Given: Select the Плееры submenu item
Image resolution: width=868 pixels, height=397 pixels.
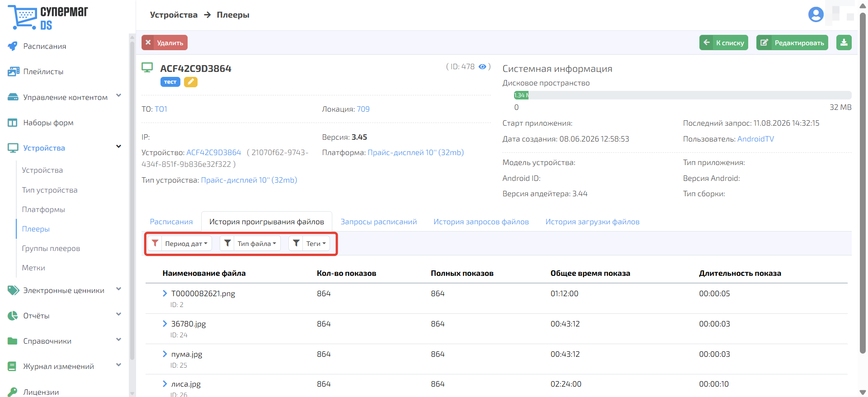Looking at the screenshot, I should point(36,229).
